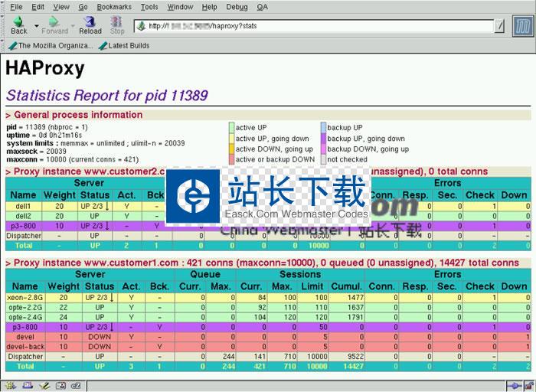
Task: Click the green 'active UP' legend swatch
Action: (x=231, y=128)
